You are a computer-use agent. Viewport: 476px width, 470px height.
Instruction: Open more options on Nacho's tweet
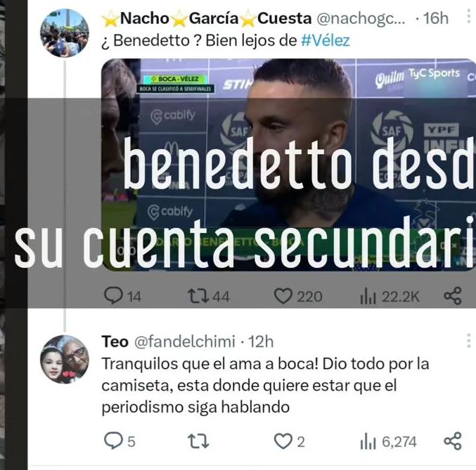(x=469, y=16)
